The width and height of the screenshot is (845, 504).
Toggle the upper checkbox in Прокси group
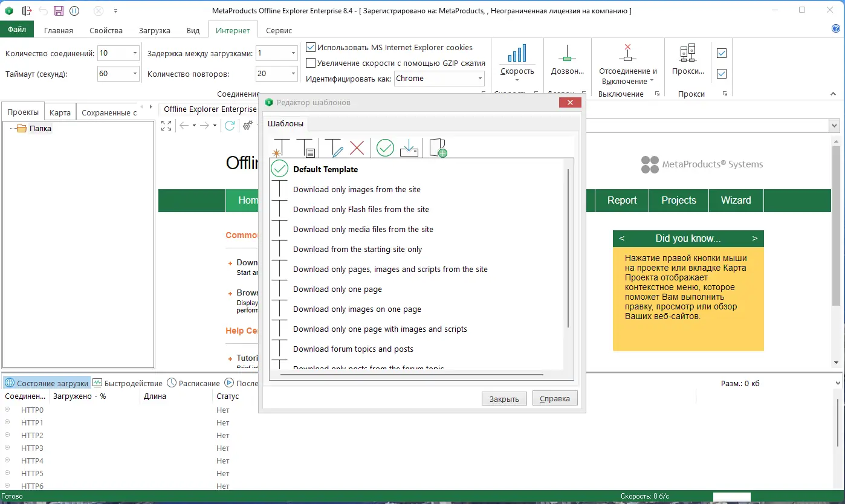tap(721, 53)
